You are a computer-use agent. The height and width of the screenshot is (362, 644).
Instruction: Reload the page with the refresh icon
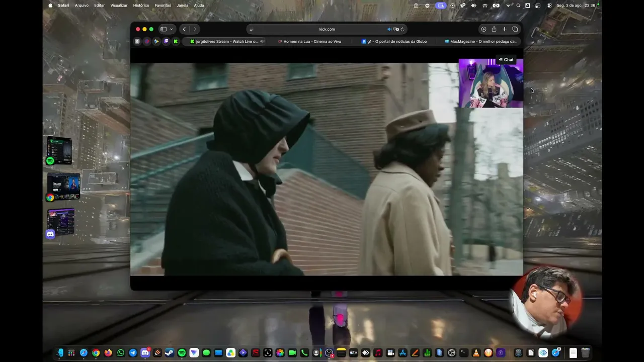(x=403, y=29)
